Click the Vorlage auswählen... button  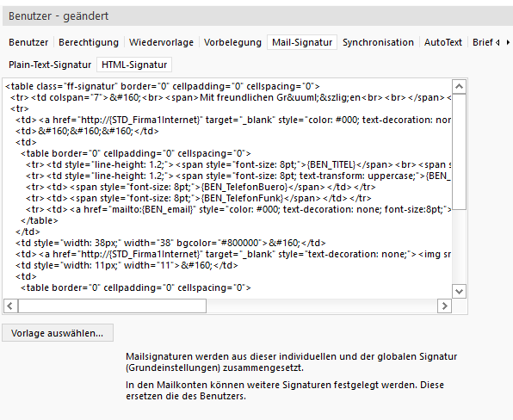pos(58,333)
